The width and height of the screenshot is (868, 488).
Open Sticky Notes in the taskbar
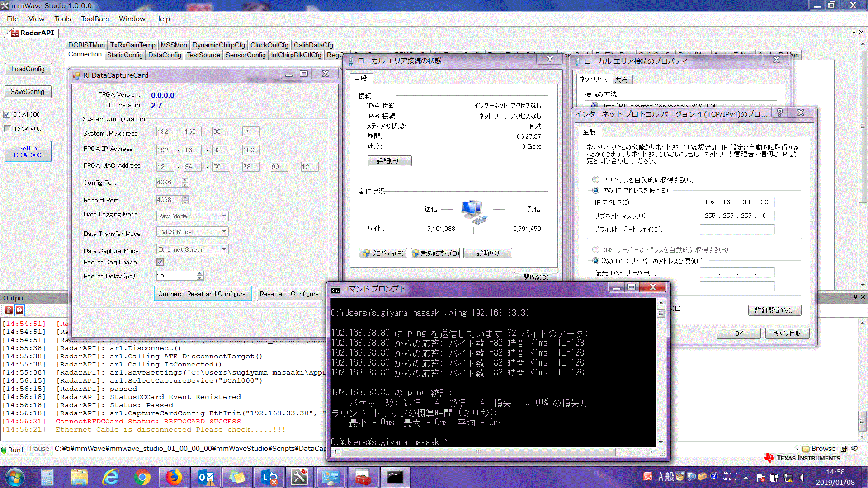[237, 477]
